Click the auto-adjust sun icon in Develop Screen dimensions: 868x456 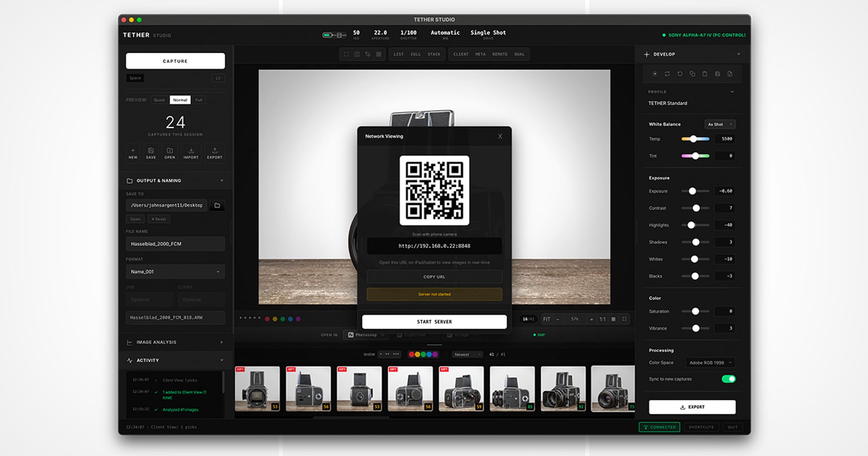[x=655, y=74]
